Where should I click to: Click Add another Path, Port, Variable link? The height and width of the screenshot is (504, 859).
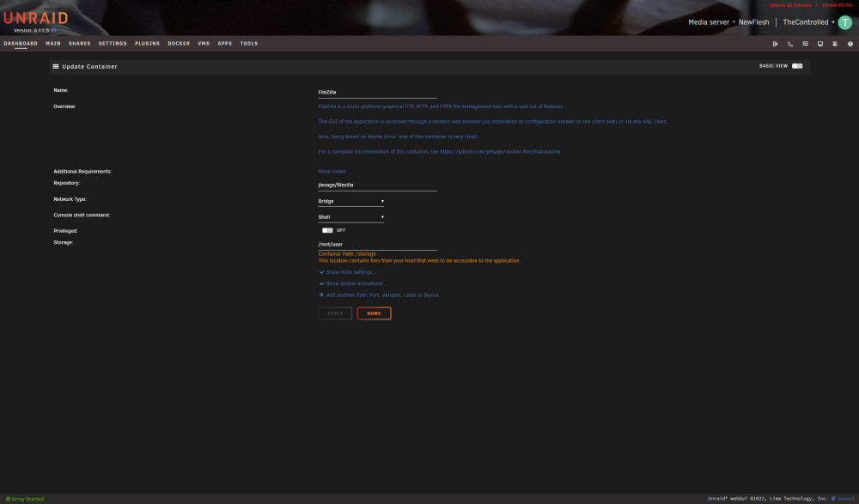pos(382,295)
